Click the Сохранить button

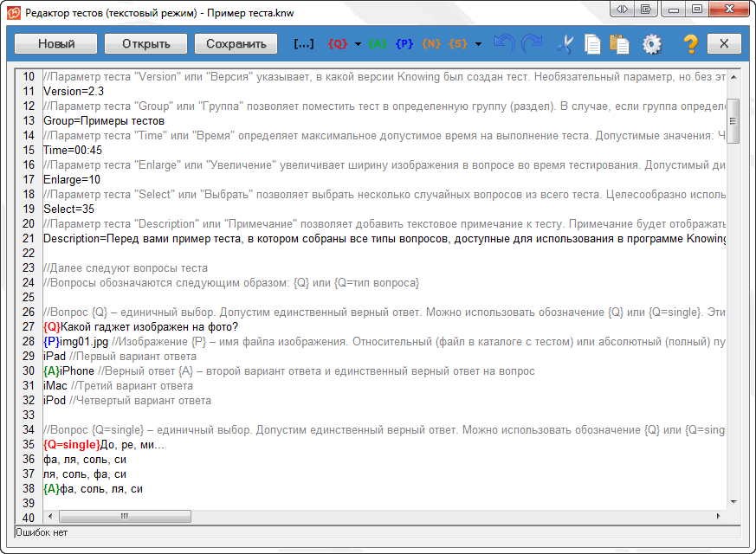pos(236,44)
